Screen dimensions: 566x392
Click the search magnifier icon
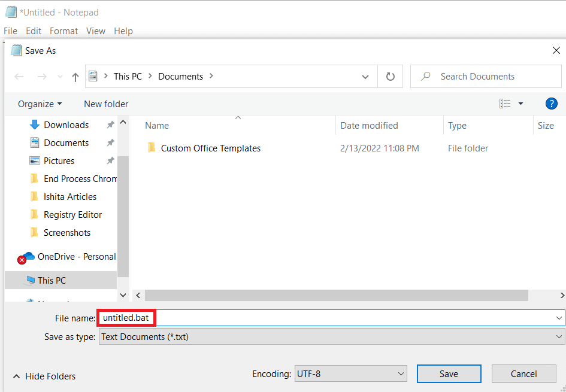(426, 76)
